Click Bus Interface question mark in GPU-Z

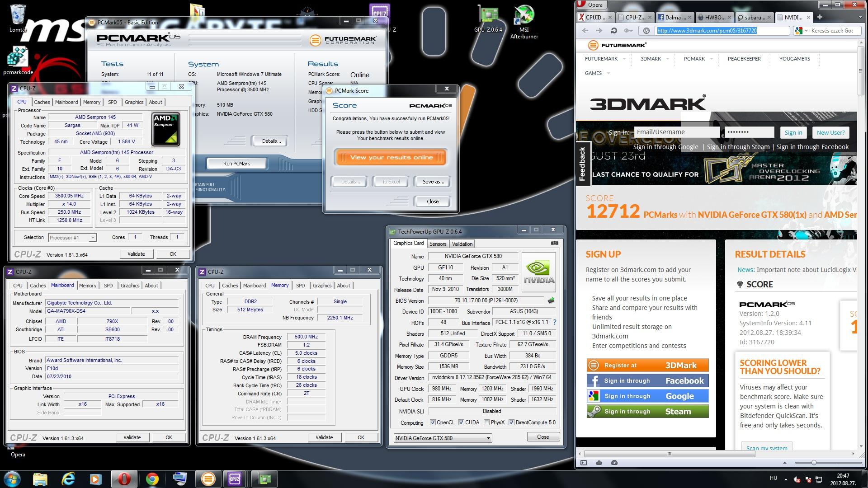tap(555, 322)
